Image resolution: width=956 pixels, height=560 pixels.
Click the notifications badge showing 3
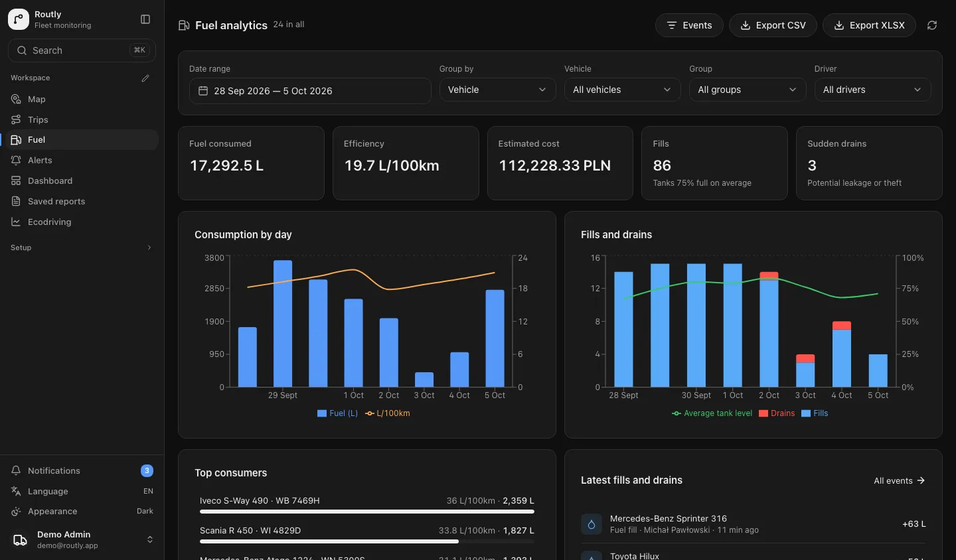click(x=147, y=470)
